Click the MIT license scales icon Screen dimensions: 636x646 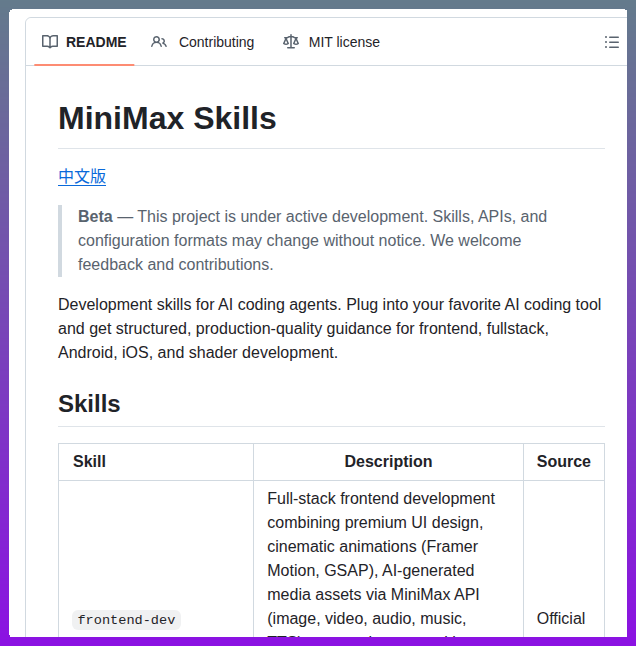(x=291, y=42)
